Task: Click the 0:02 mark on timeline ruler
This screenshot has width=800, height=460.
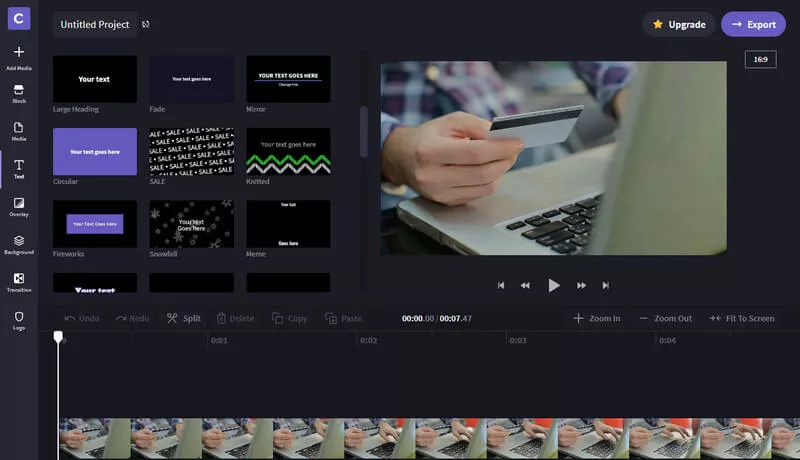Action: point(368,340)
